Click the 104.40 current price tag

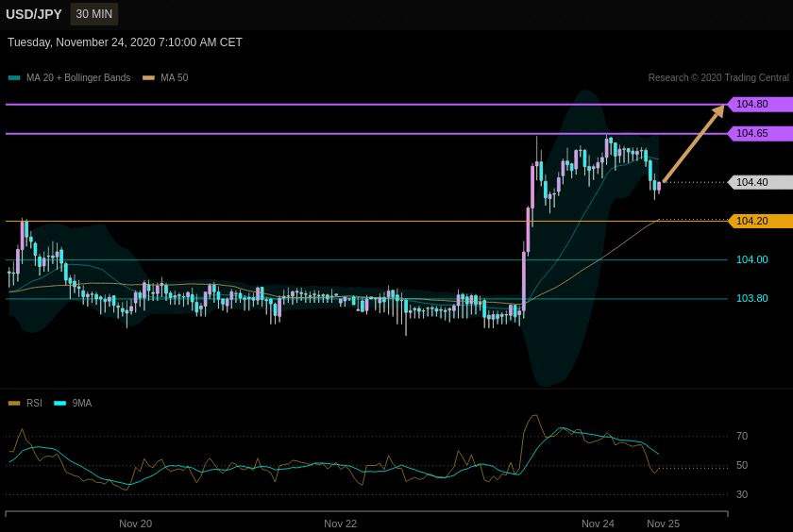pos(760,182)
